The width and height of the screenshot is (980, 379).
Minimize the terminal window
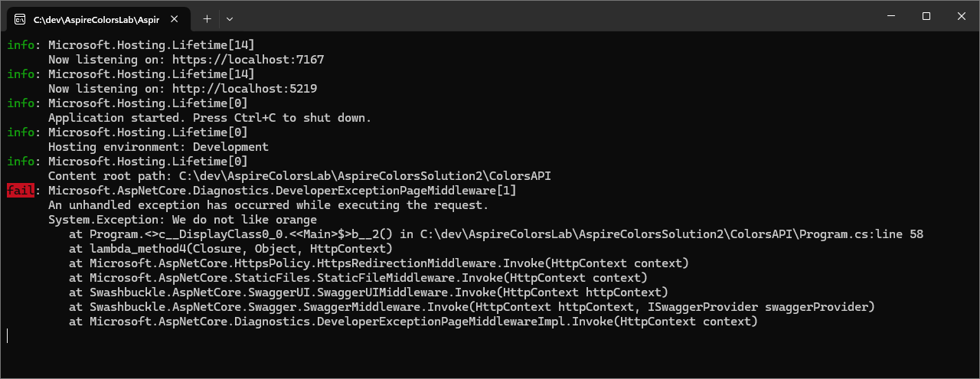(890, 16)
